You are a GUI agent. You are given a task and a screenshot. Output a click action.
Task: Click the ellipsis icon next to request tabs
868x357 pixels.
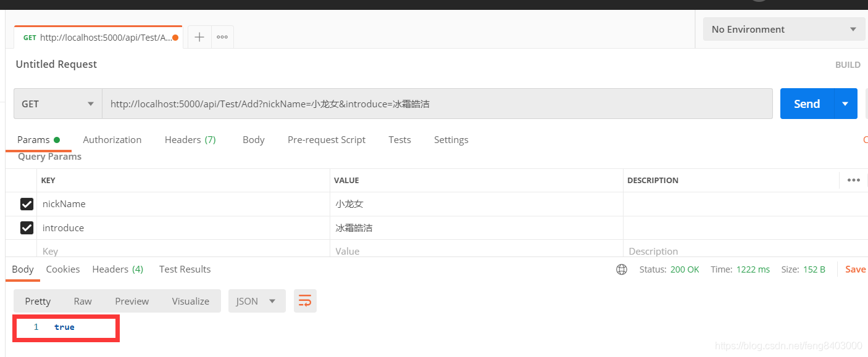click(222, 37)
